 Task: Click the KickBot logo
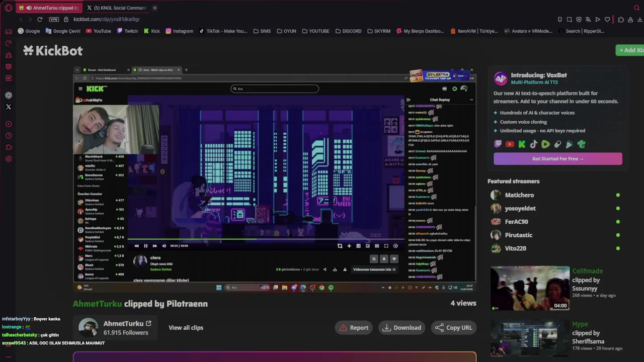click(53, 50)
